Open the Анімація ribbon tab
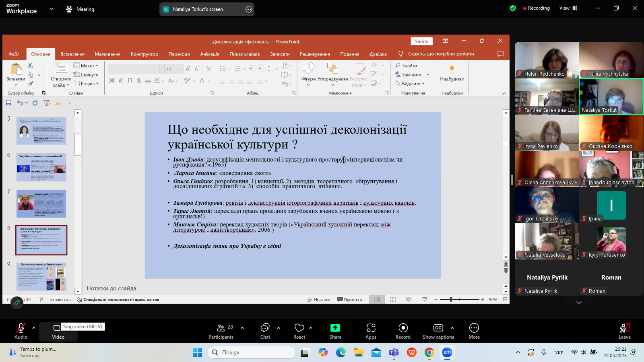This screenshot has height=362, width=644. coord(210,54)
